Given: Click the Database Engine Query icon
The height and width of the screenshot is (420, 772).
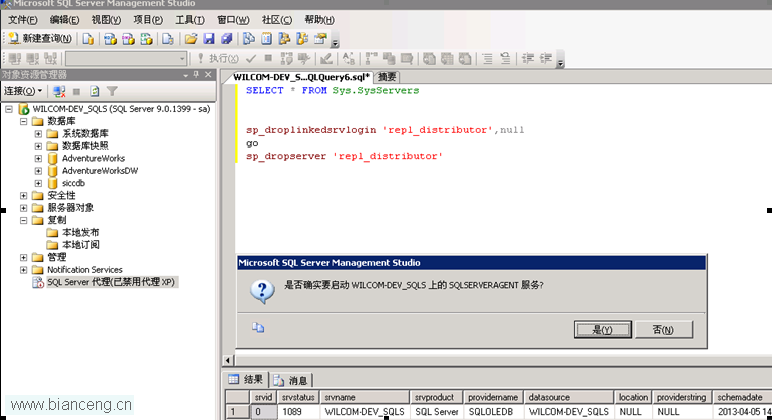Looking at the screenshot, I should (x=88, y=38).
